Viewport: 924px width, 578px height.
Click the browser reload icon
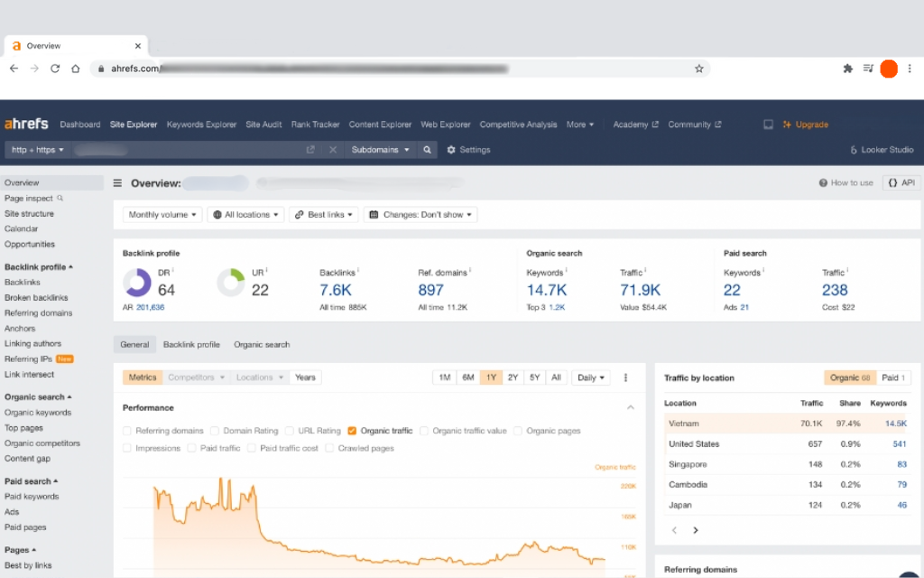click(x=55, y=69)
